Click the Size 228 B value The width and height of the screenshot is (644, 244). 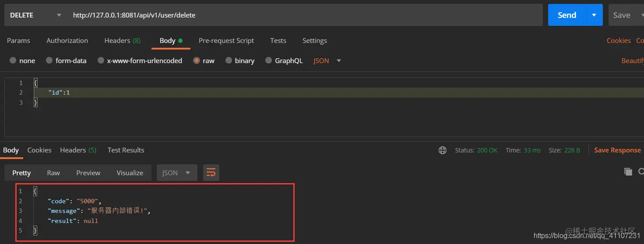click(x=572, y=150)
